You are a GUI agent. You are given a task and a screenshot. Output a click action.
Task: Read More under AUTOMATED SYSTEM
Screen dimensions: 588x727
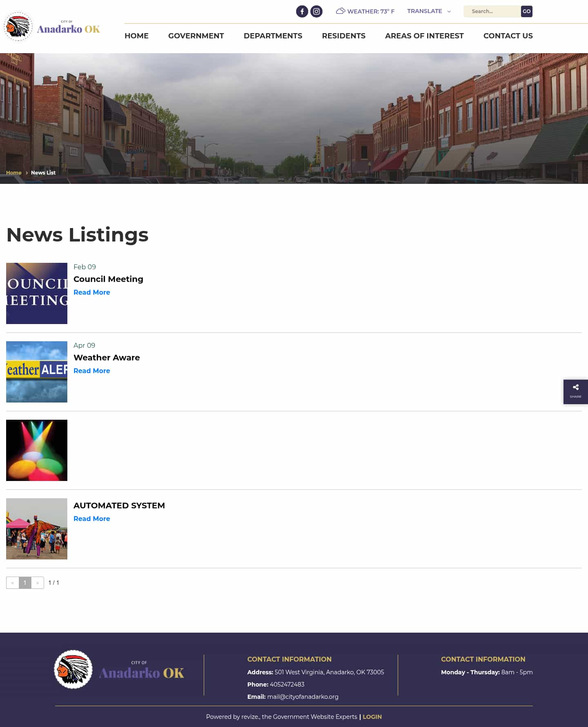click(92, 519)
